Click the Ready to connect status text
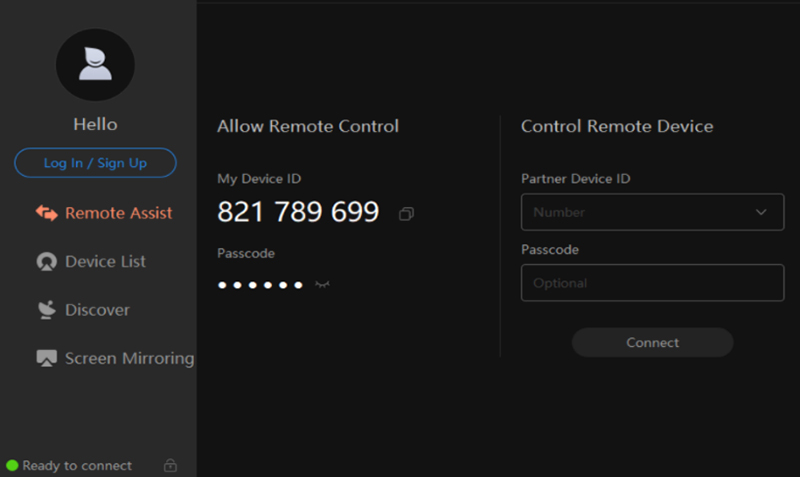The height and width of the screenshot is (477, 800). tap(77, 466)
